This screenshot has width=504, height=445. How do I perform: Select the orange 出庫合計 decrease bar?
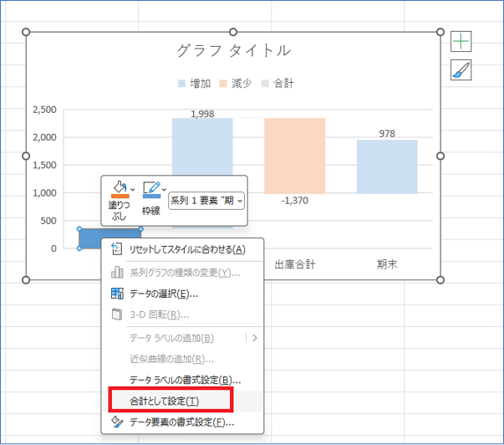point(295,156)
